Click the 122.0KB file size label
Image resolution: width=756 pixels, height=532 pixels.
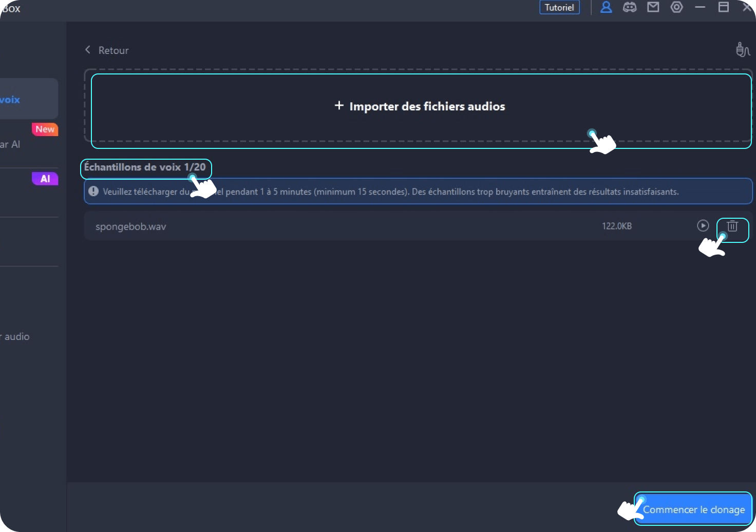click(x=616, y=226)
